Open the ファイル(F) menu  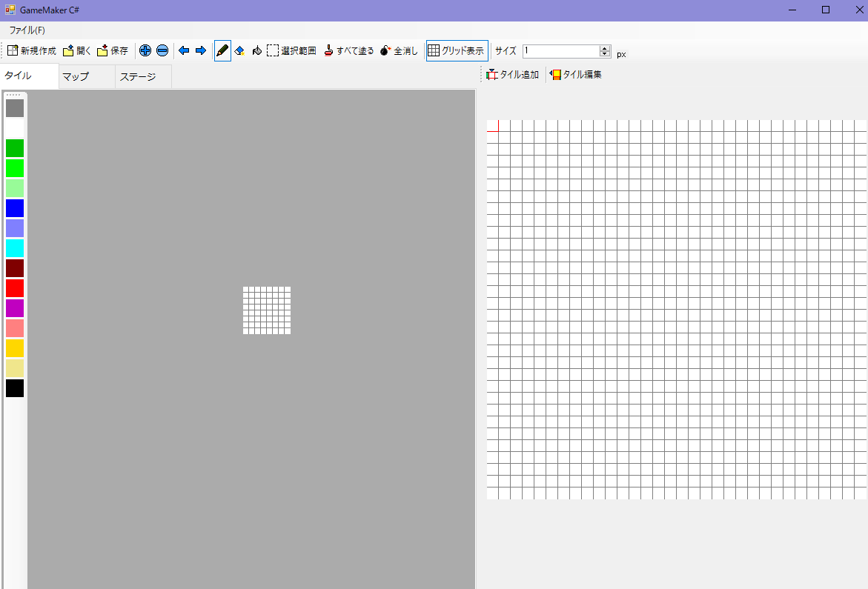point(27,30)
